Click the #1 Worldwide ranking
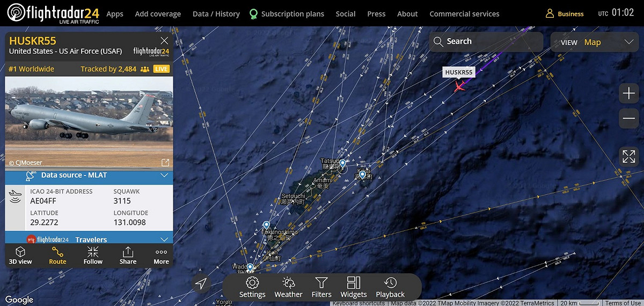This screenshot has height=306, width=644. coord(31,69)
